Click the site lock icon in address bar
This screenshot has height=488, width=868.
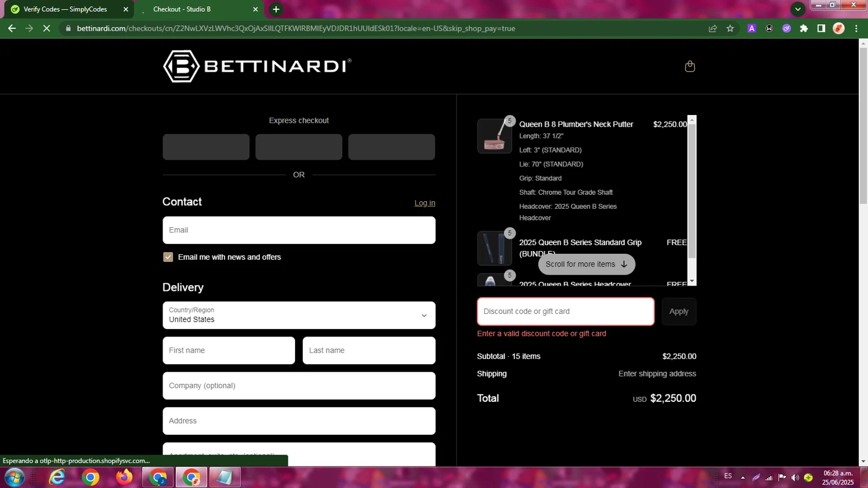[68, 28]
